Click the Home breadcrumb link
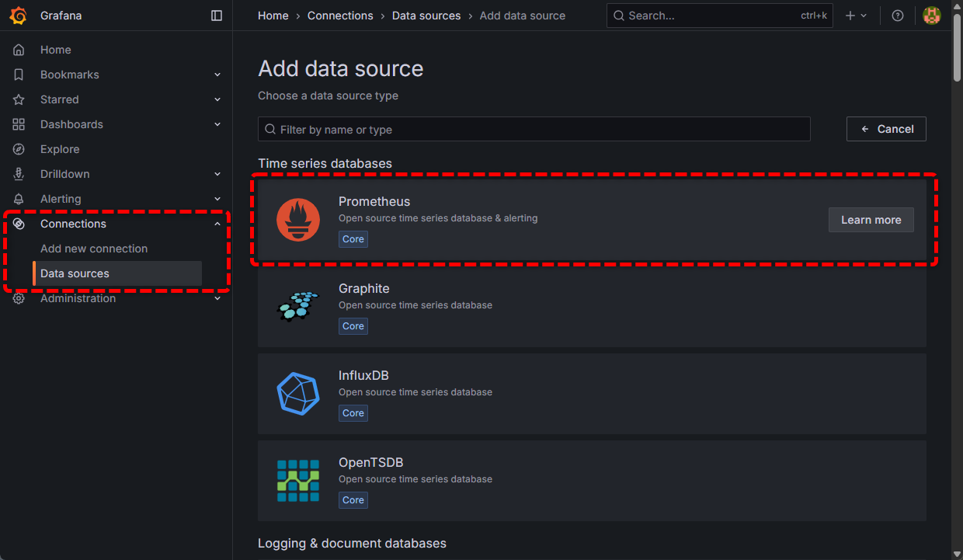 tap(273, 16)
